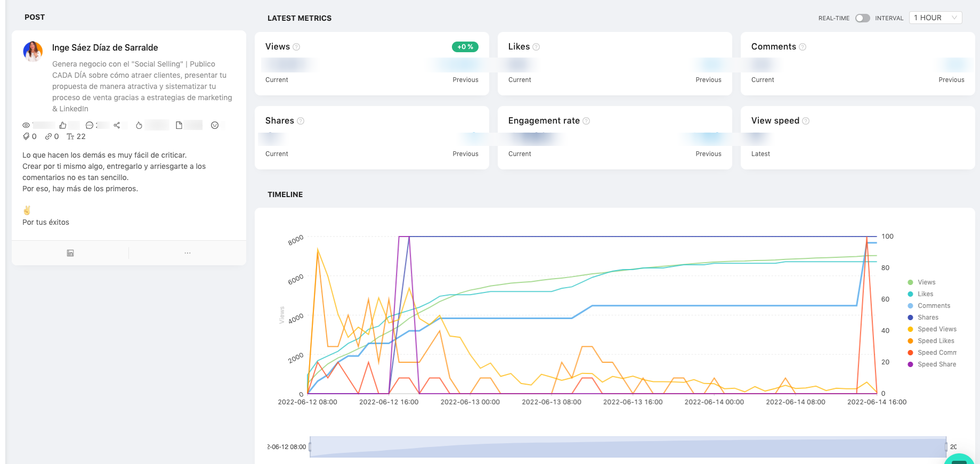
Task: Click the View speed help icon
Action: coord(806,121)
